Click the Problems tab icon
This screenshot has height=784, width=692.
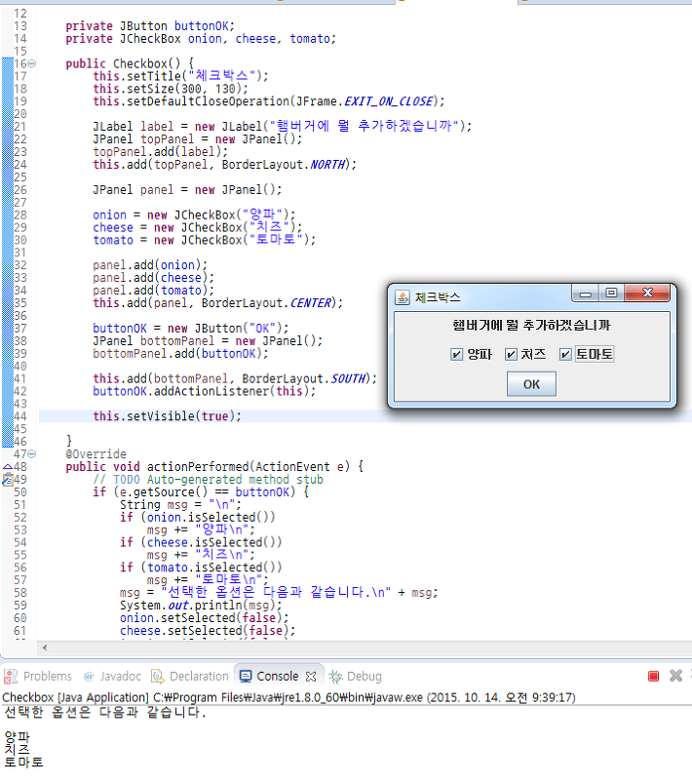(x=11, y=677)
